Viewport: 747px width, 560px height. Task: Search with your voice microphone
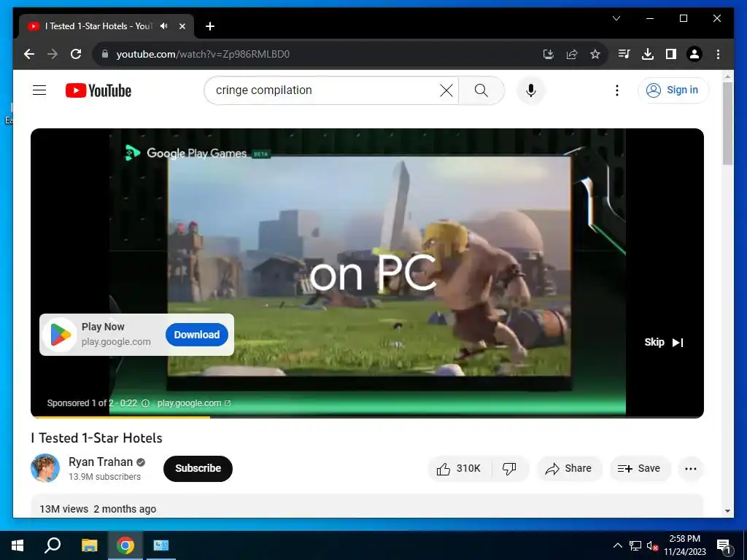point(531,90)
